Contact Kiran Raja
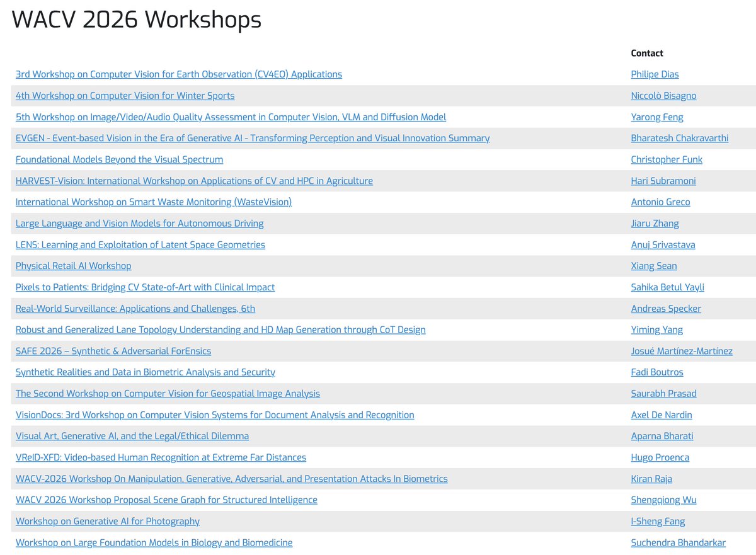This screenshot has width=756, height=555. point(651,479)
